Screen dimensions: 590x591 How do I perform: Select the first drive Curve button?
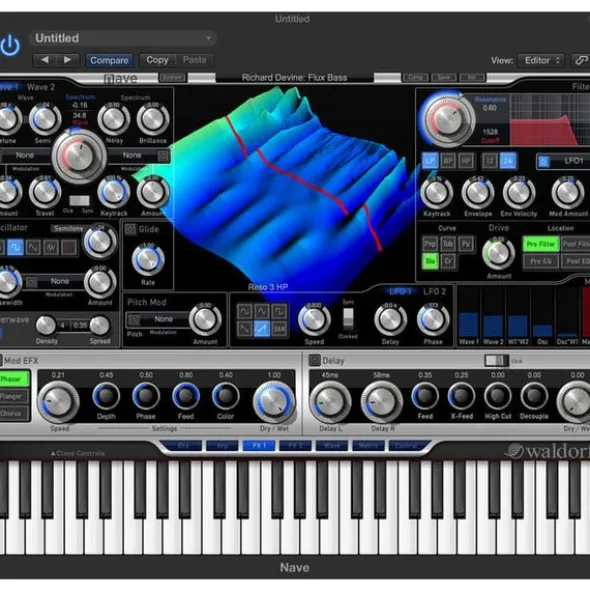[430, 244]
